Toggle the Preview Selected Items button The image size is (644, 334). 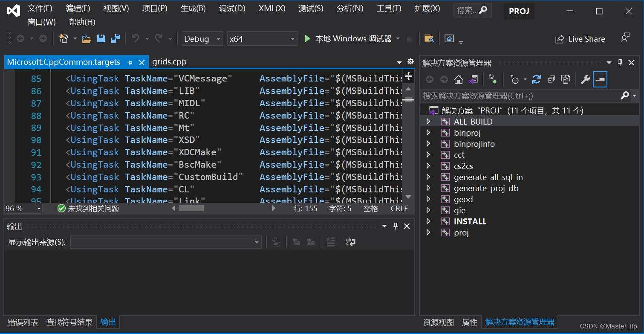click(x=600, y=79)
